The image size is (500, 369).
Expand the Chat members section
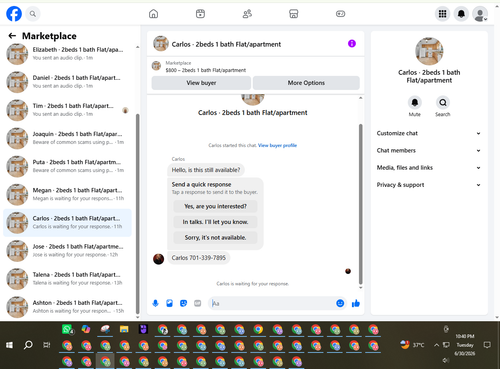pos(429,150)
